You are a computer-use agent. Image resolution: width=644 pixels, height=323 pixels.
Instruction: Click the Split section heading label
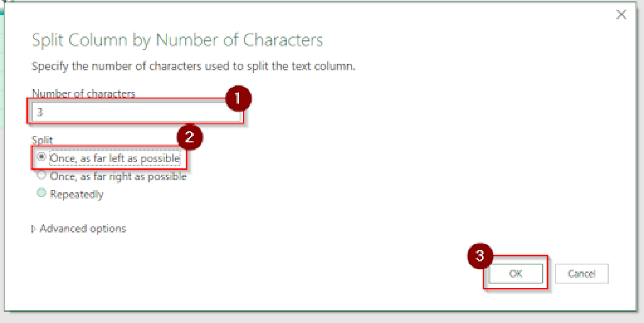(x=42, y=140)
